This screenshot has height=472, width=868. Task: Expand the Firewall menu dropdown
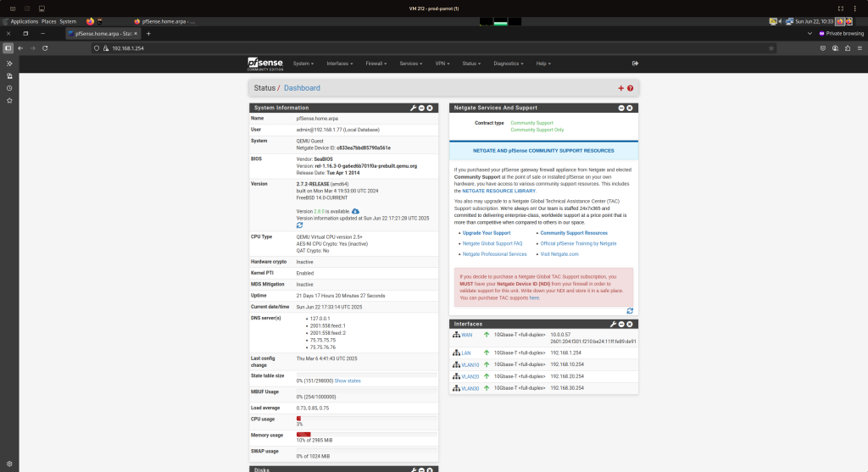tap(376, 64)
